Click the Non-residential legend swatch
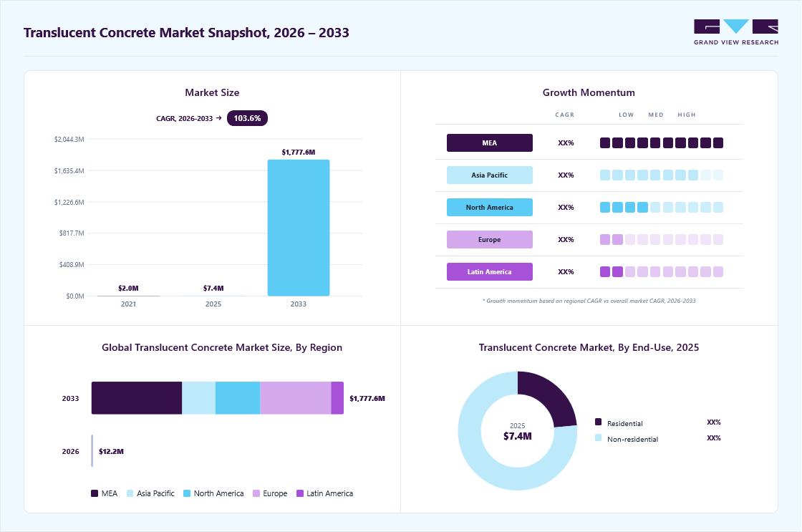The width and height of the screenshot is (802, 532). pyautogui.click(x=599, y=438)
